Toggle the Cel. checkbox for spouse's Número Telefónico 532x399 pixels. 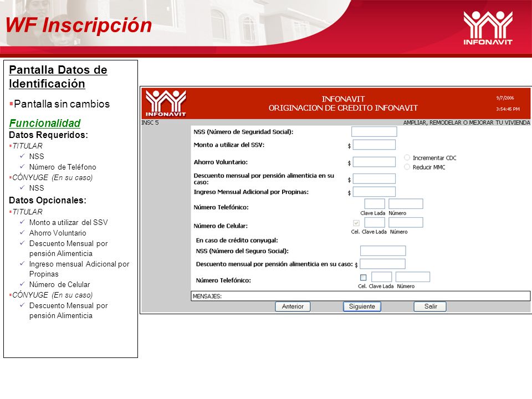363,278
